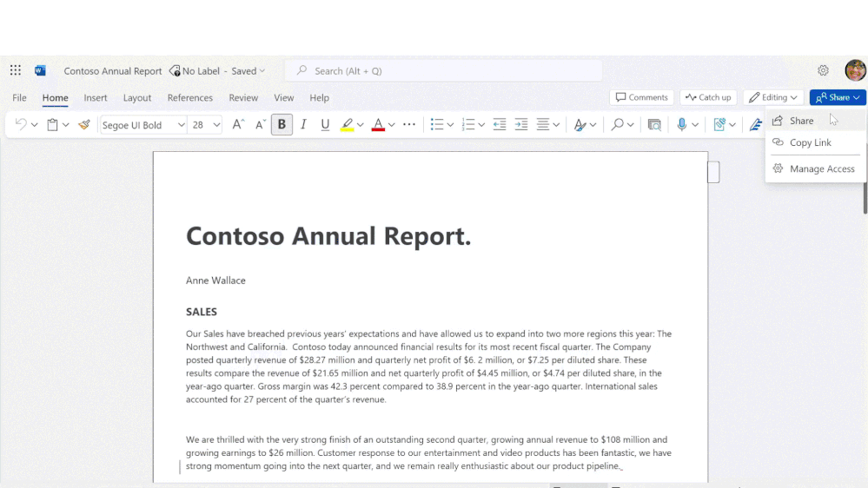Open the File menu

[x=19, y=97]
